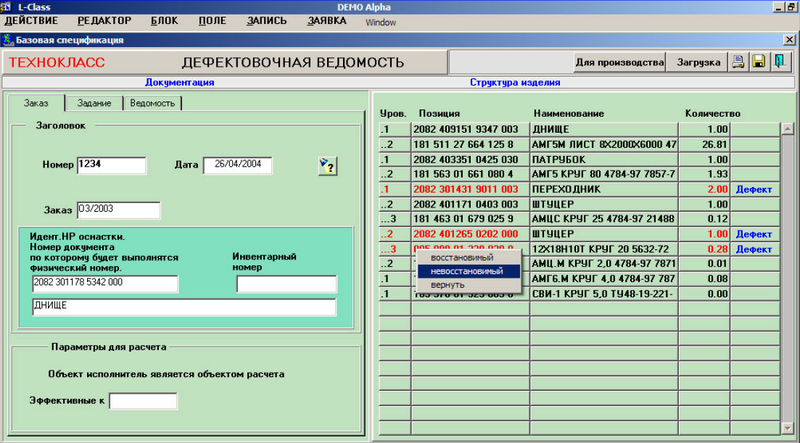Click the Дефект label on the 12Х18Н10Т КРУГ row
The height and width of the screenshot is (443, 800).
(754, 249)
